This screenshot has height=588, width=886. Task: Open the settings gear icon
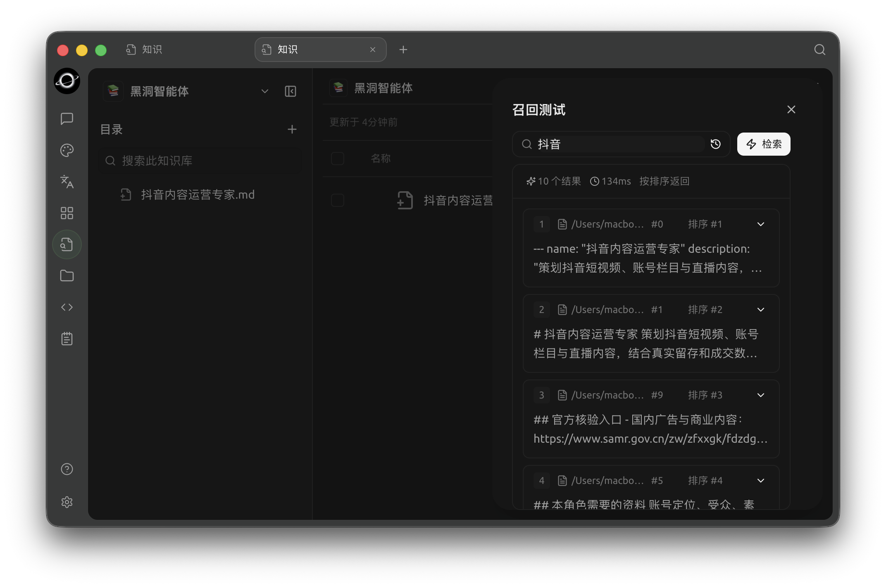click(67, 502)
